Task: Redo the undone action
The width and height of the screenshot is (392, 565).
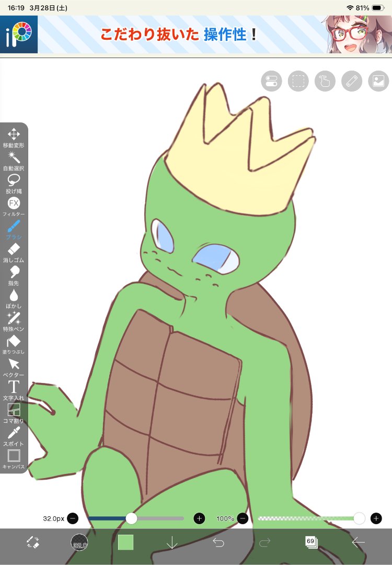Action: pyautogui.click(x=264, y=542)
